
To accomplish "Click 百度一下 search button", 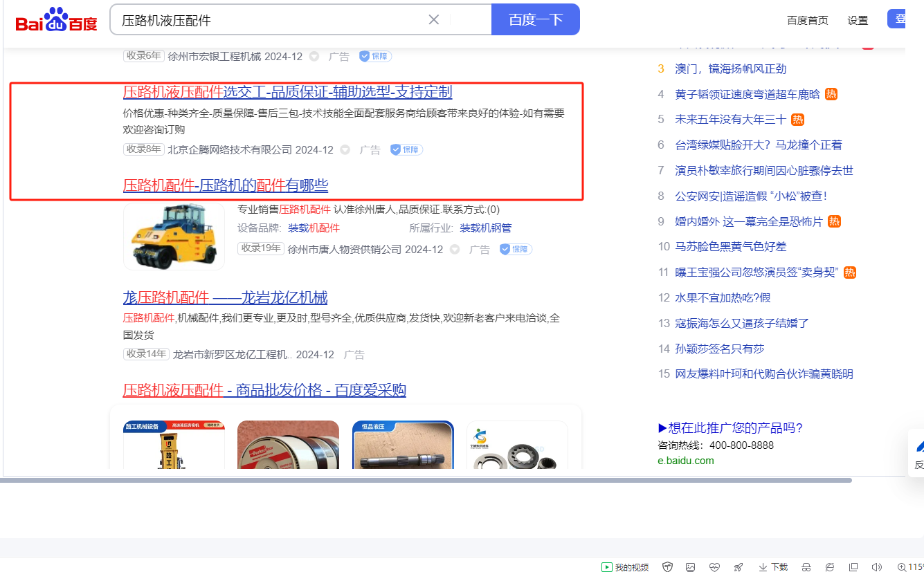I will click(536, 19).
